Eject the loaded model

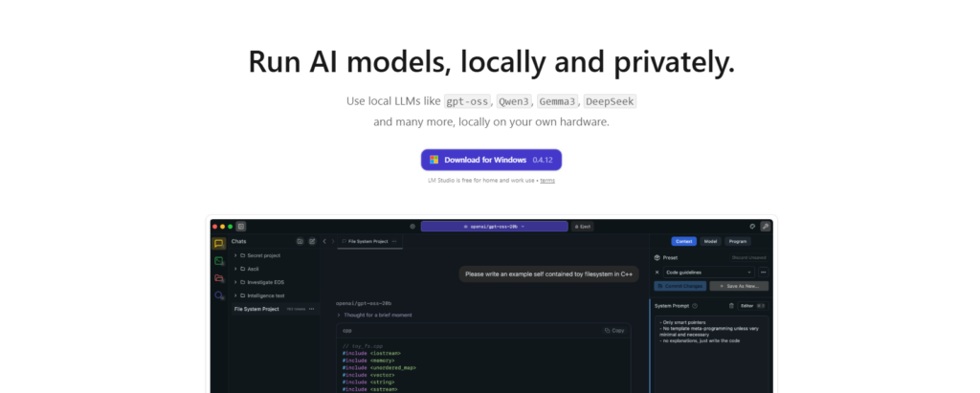tap(582, 227)
